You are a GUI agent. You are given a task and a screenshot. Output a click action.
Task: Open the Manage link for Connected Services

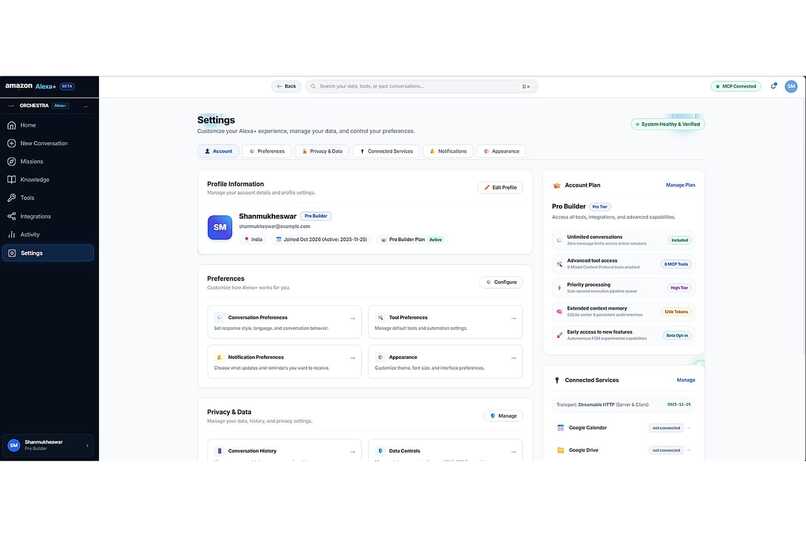[x=686, y=380]
